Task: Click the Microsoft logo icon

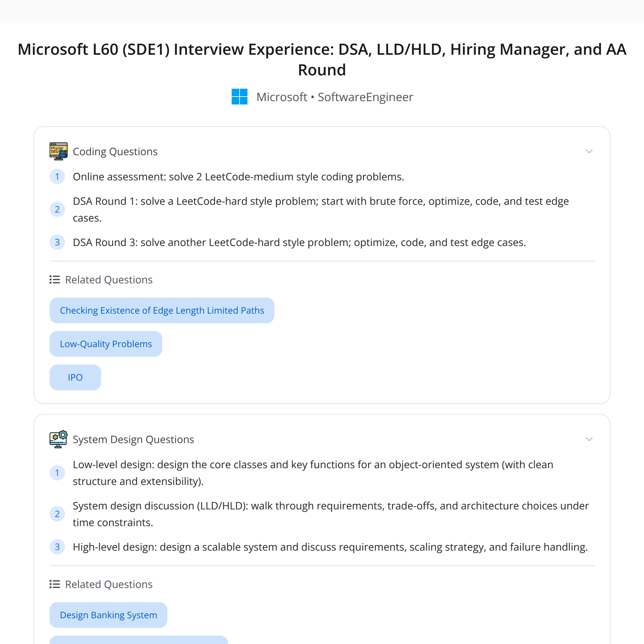Action: [x=239, y=97]
